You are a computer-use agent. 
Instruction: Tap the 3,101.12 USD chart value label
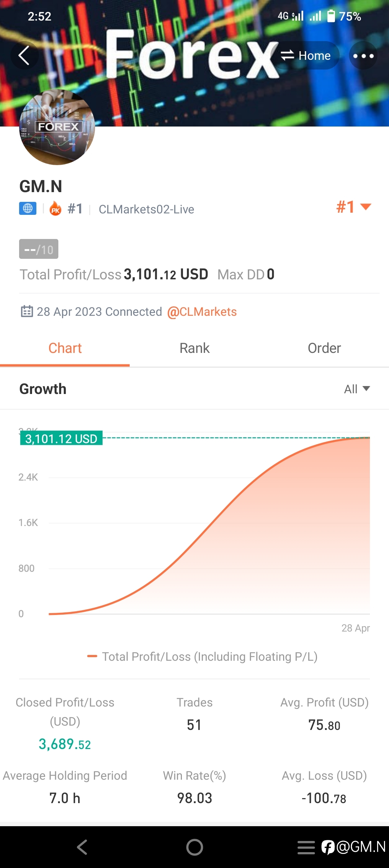[x=61, y=438]
